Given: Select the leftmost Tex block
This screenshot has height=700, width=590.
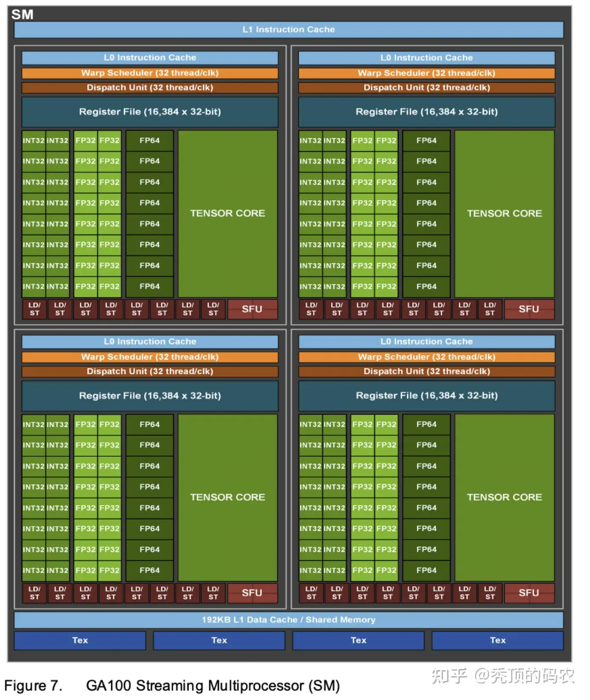Looking at the screenshot, I should (x=80, y=640).
